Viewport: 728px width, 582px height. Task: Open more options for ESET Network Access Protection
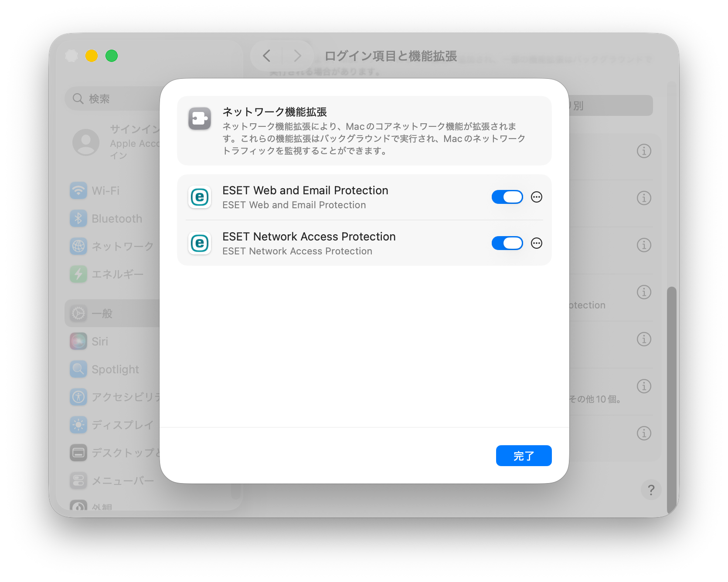(537, 244)
